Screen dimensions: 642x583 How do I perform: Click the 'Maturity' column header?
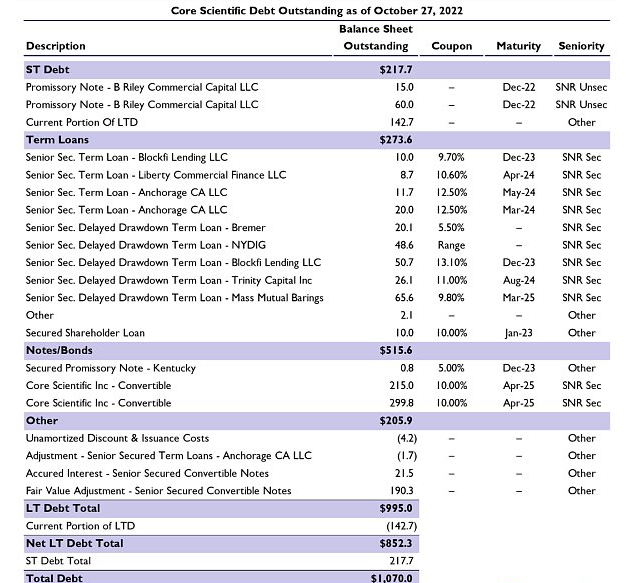[519, 46]
